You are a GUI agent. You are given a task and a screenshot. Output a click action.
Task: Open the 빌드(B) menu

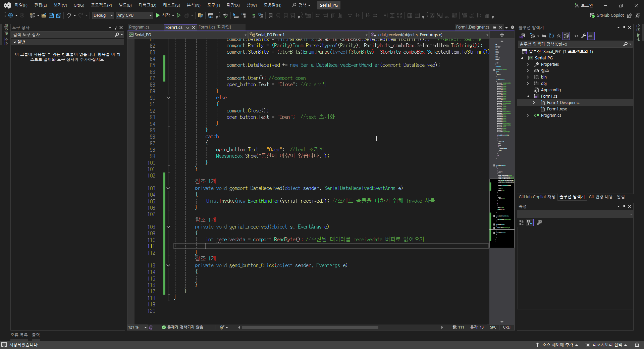pyautogui.click(x=125, y=5)
